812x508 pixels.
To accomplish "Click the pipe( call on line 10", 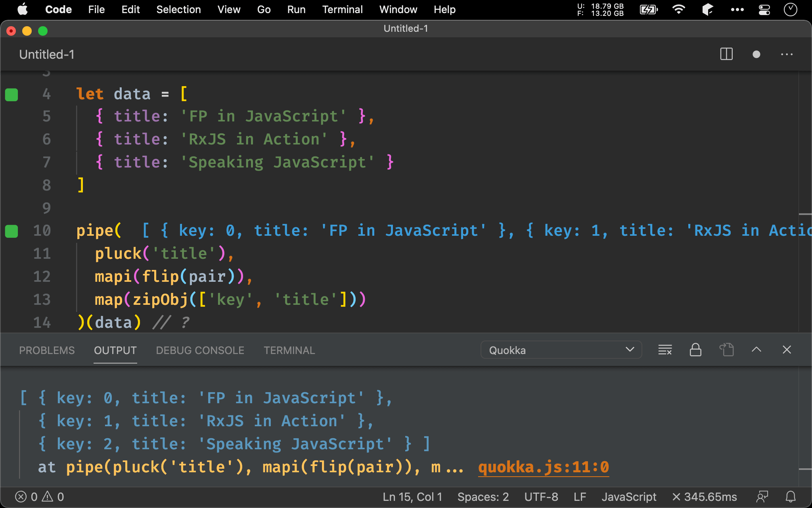I will click(99, 231).
